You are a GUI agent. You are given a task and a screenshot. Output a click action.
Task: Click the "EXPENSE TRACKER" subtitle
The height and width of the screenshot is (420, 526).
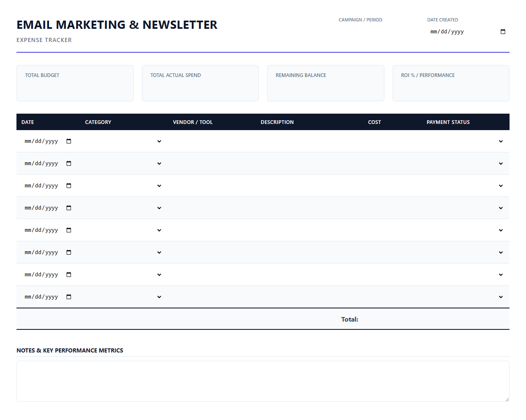click(44, 40)
